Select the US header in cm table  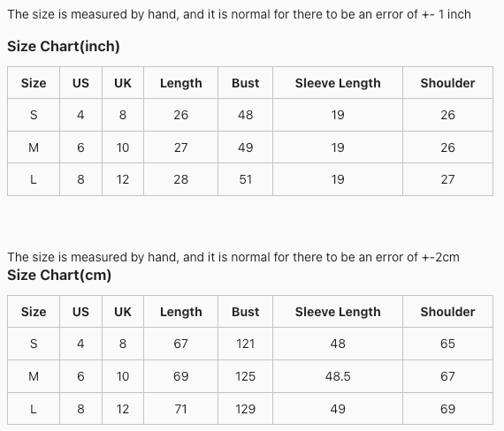tap(80, 312)
